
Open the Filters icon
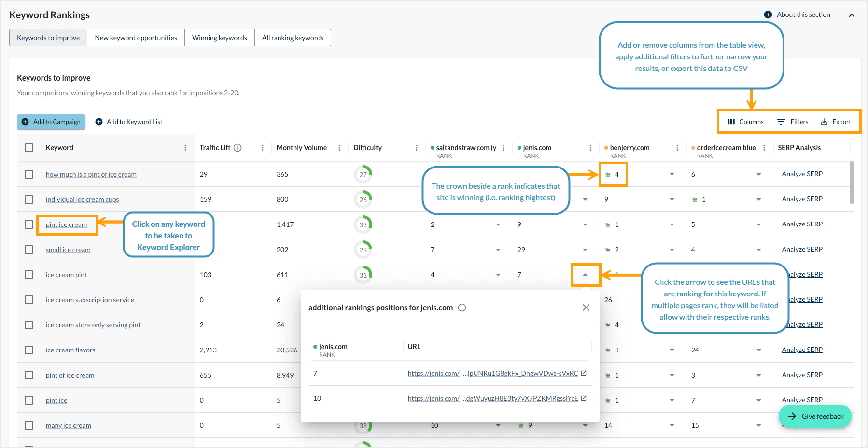(782, 122)
